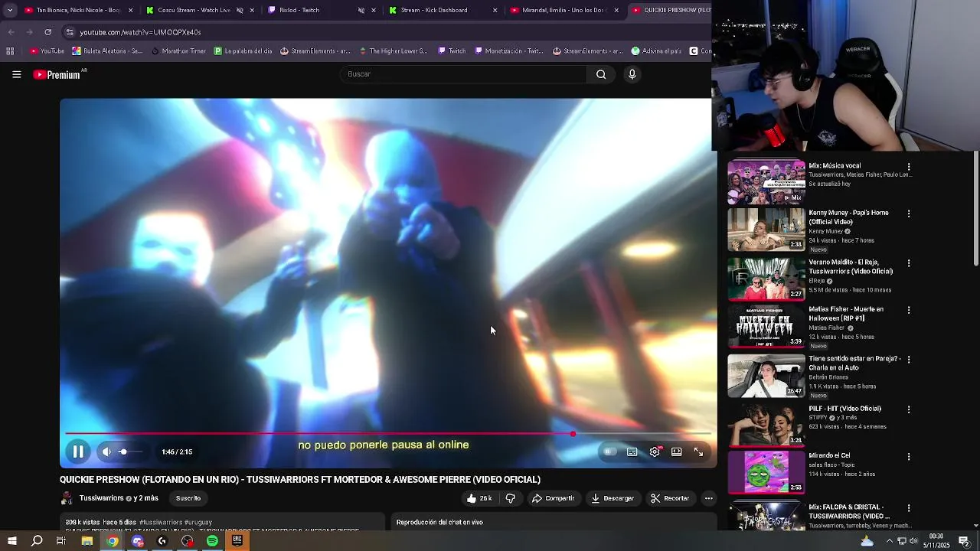Open options menu for PILF - HIT video
The height and width of the screenshot is (551, 980).
click(x=909, y=409)
